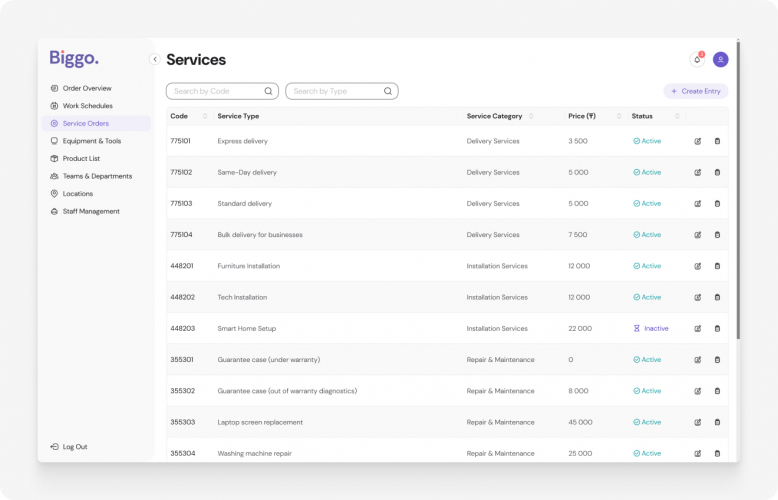
Task: Collapse the sidebar with the arrow button
Action: tap(155, 60)
